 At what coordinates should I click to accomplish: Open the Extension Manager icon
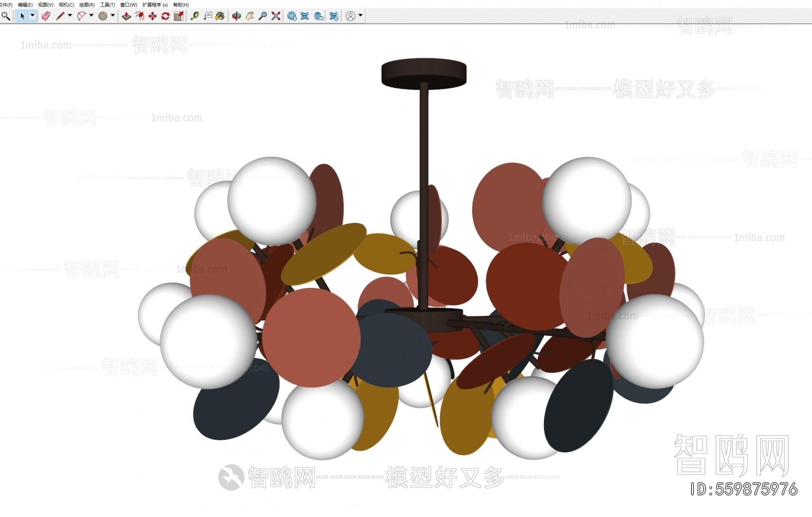334,16
